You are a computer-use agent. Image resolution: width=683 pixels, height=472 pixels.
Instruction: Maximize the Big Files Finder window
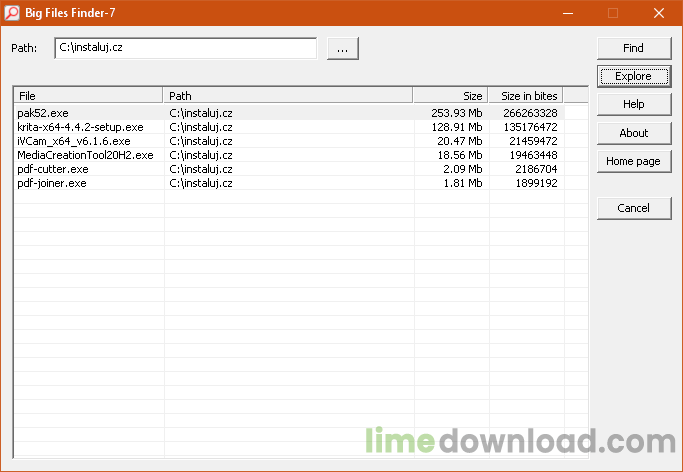613,13
